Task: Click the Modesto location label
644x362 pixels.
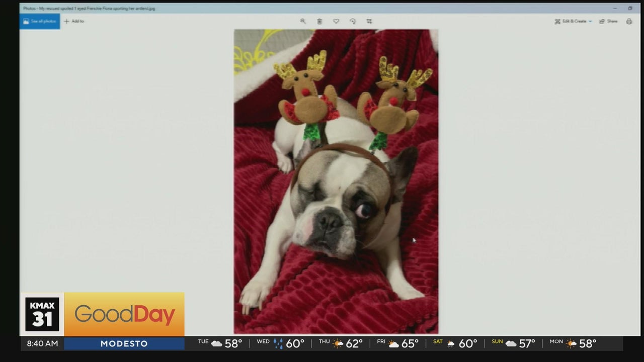Action: click(124, 343)
